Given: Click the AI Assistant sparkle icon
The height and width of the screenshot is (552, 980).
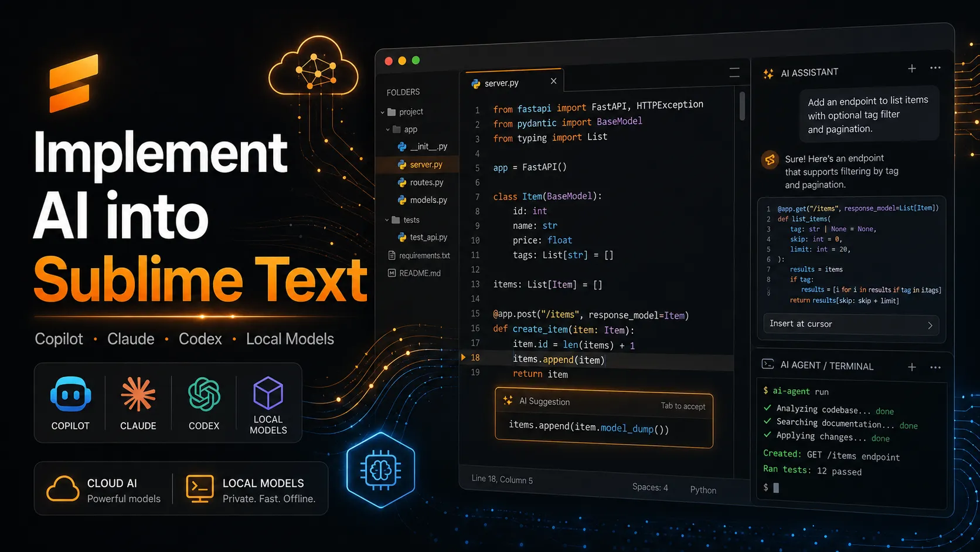Looking at the screenshot, I should coord(768,74).
